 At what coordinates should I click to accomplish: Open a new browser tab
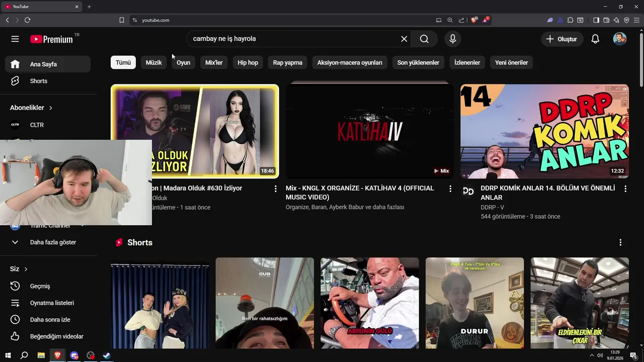[x=89, y=7]
